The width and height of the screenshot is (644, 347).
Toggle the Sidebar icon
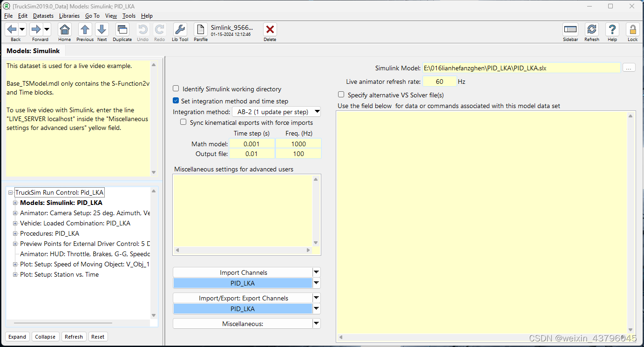570,30
